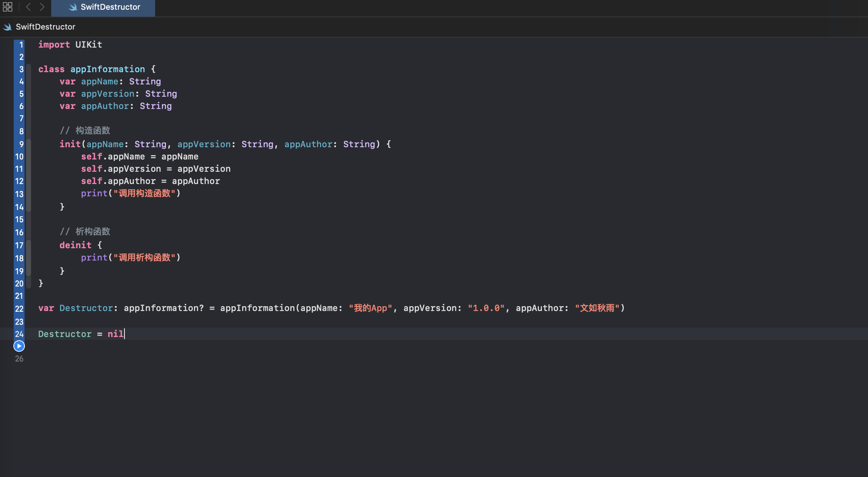Collapse the deinit block ribbon beside line 18

29,258
